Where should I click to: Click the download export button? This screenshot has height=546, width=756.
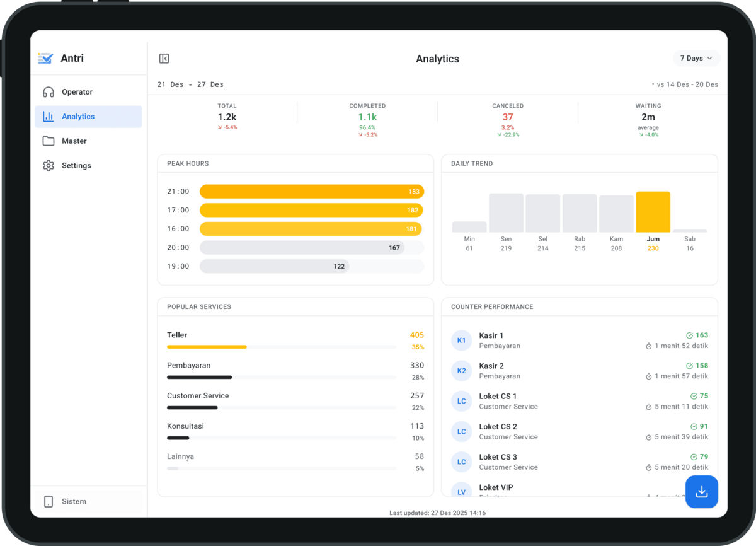point(702,492)
